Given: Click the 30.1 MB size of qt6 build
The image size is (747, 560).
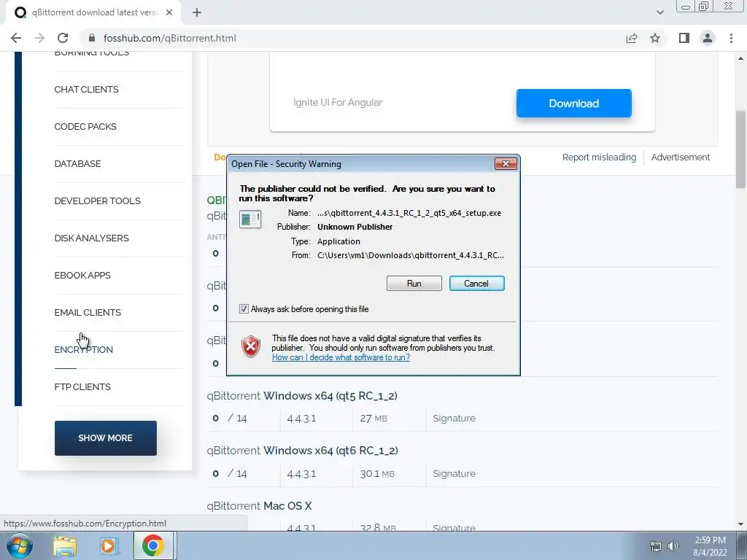Looking at the screenshot, I should 377,473.
